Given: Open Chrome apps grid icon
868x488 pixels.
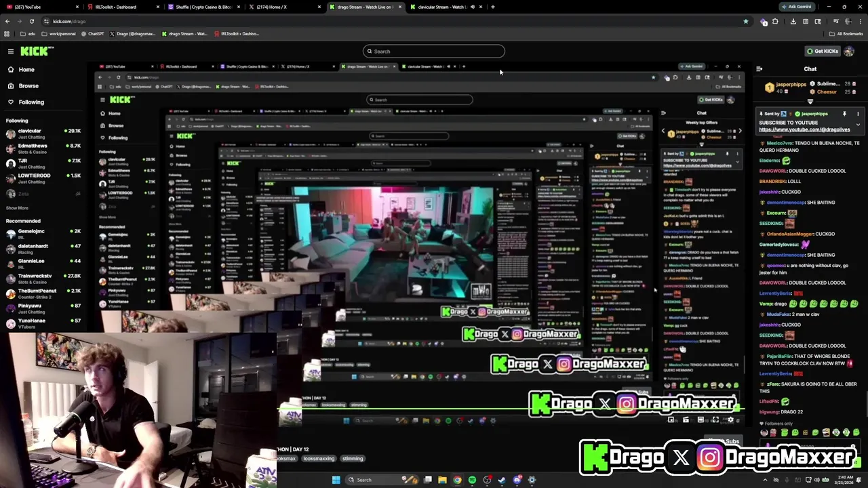Looking at the screenshot, I should click(x=7, y=34).
